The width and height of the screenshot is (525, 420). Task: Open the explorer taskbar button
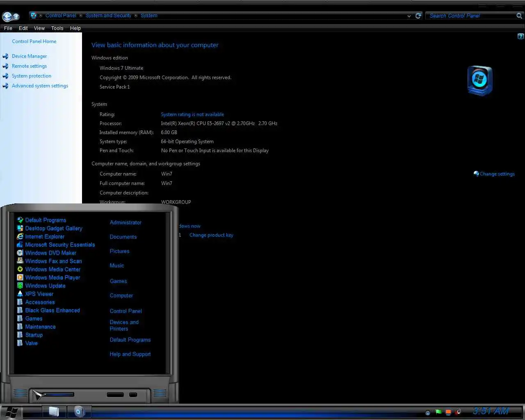tap(54, 411)
